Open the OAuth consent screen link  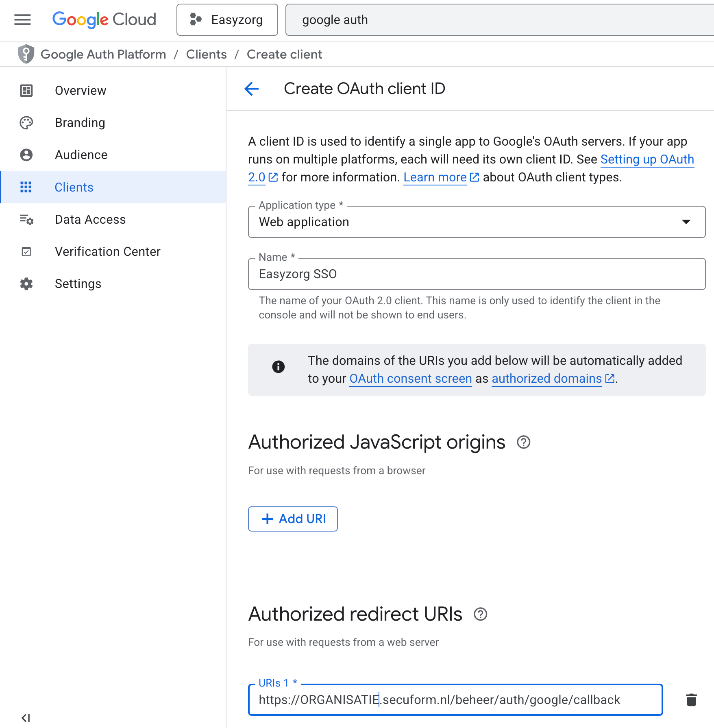click(410, 379)
